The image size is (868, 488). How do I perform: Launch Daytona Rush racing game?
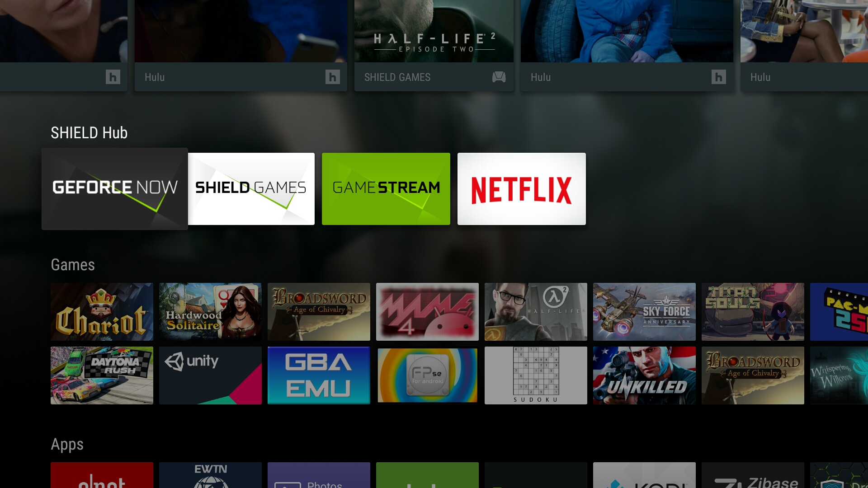click(102, 376)
